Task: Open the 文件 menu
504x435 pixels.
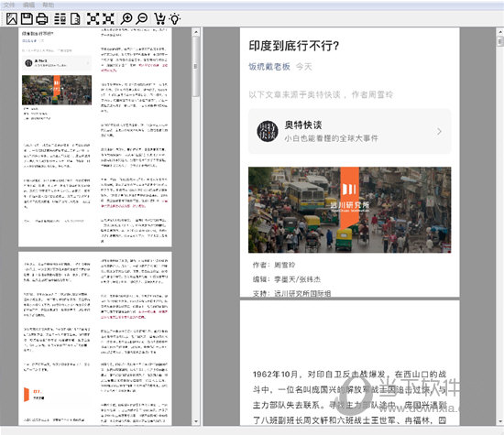Action: (9, 5)
